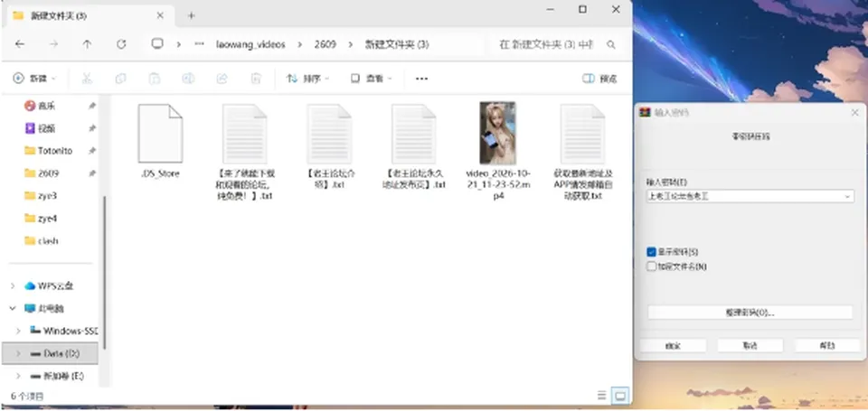This screenshot has height=411, width=868.
Task: Open 2609 in the breadcrumb path
Action: (325, 44)
